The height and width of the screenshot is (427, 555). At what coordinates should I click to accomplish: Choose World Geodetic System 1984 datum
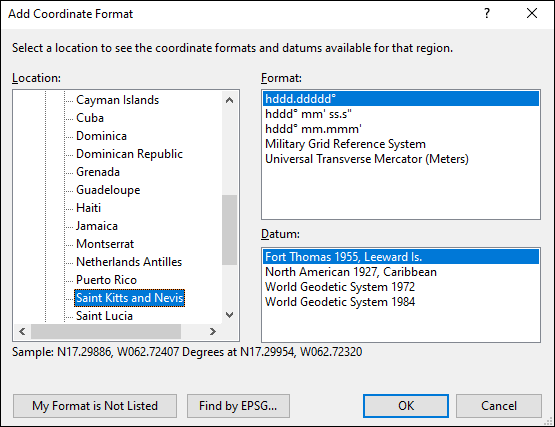401,302
